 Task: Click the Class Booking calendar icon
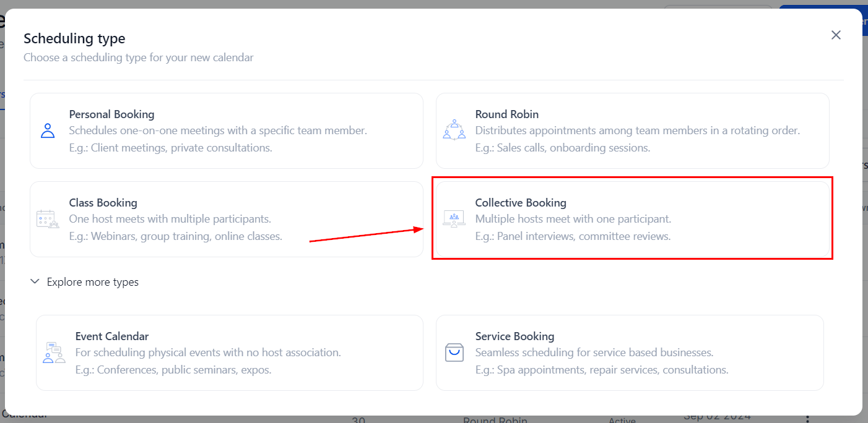pos(48,219)
